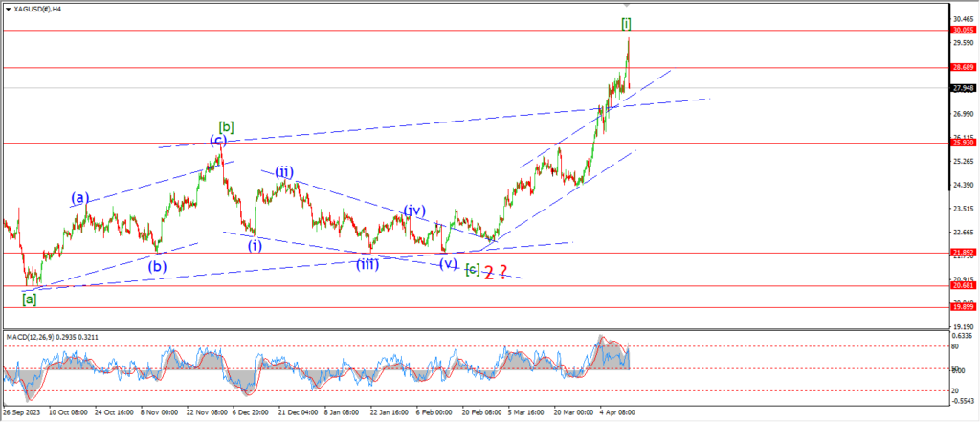Select the green [b] wave label

[226, 126]
